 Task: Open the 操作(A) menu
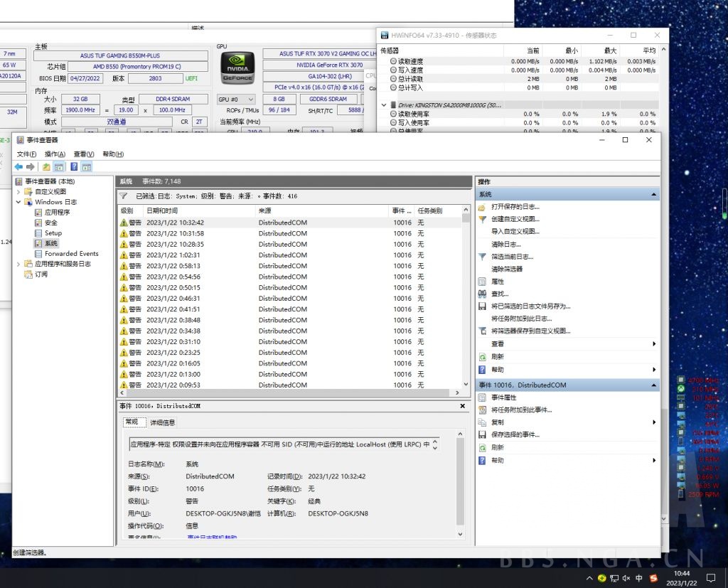[x=55, y=154]
